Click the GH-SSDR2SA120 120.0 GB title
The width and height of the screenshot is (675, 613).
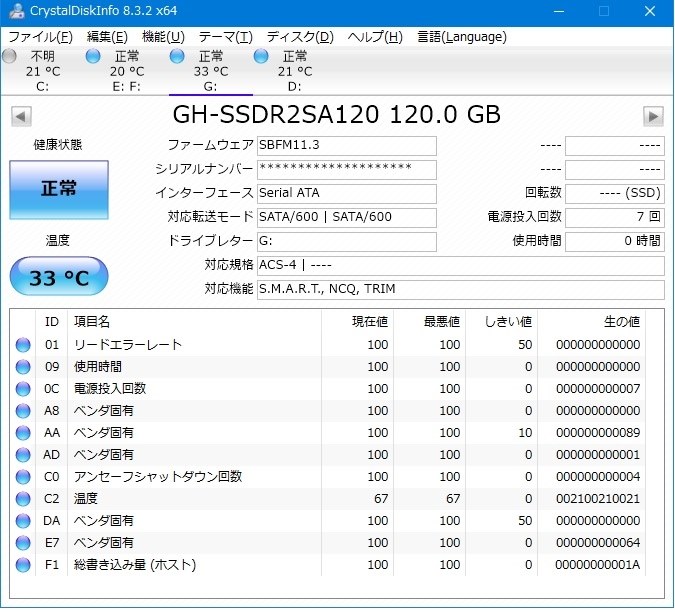(x=337, y=115)
